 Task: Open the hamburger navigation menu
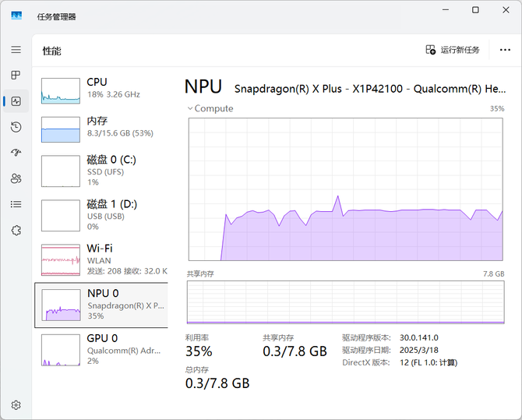click(x=16, y=50)
